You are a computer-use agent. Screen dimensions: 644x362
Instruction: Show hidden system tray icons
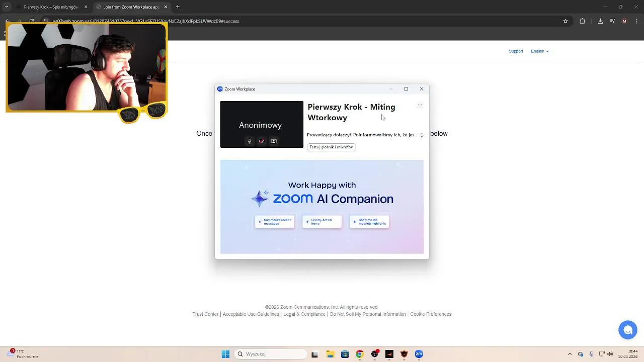570,354
